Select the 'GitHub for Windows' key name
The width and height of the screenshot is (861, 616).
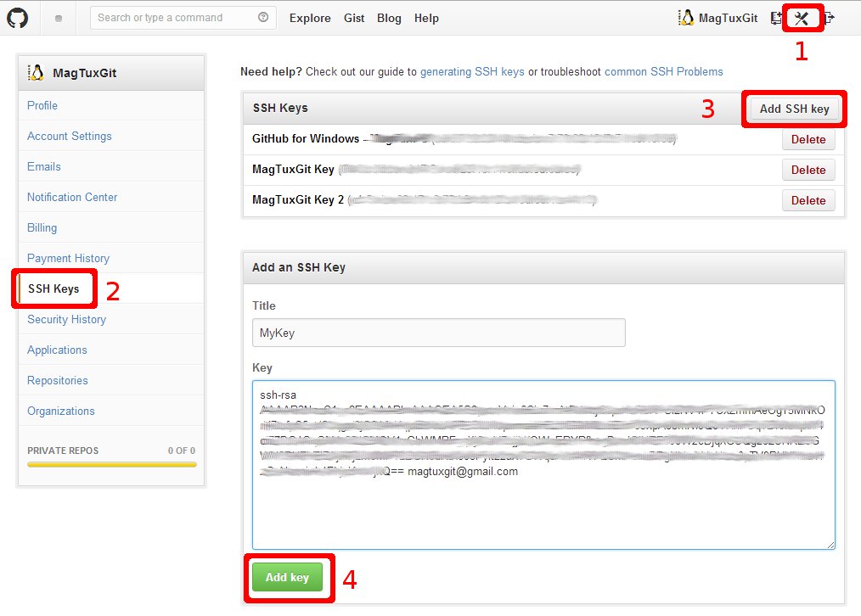point(306,138)
